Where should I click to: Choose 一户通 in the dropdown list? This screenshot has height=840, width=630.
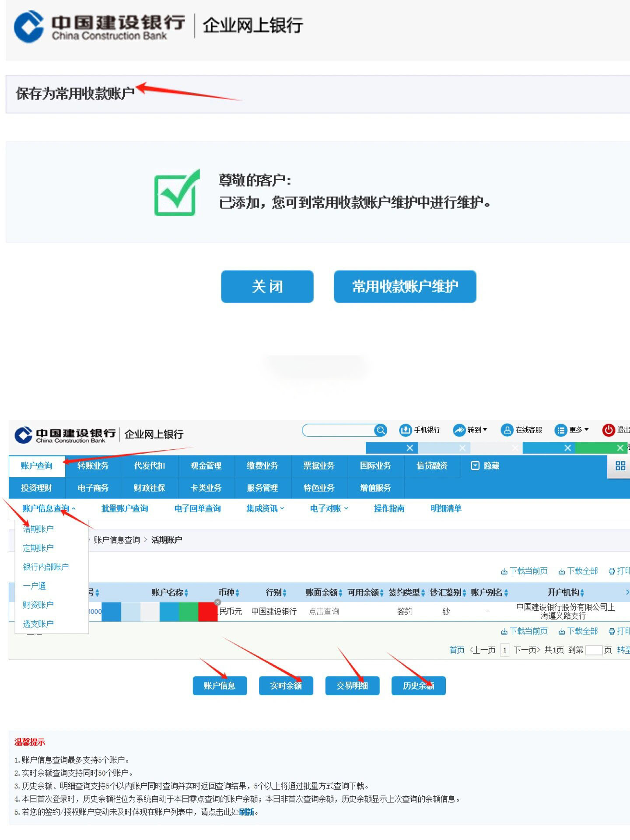35,586
